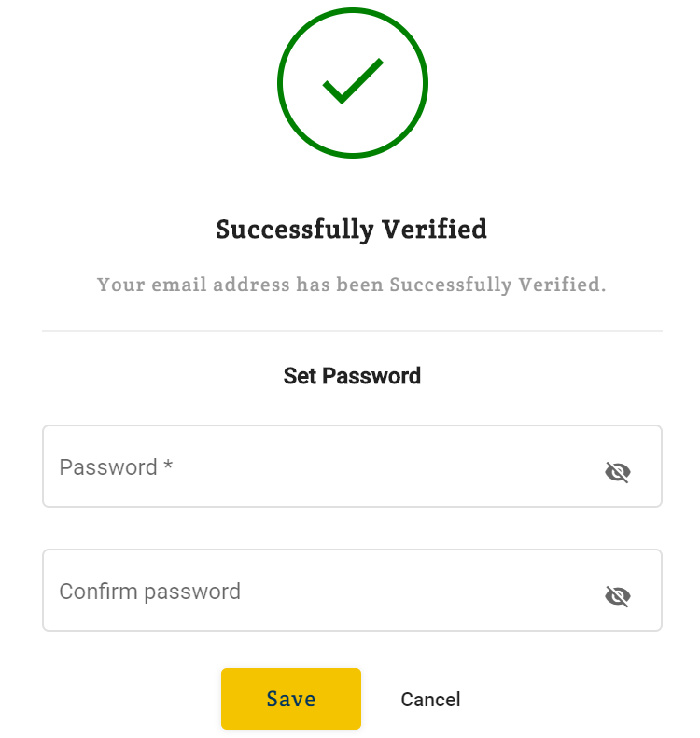700x738 pixels.
Task: Click the Password * placeholder label
Action: [x=116, y=467]
